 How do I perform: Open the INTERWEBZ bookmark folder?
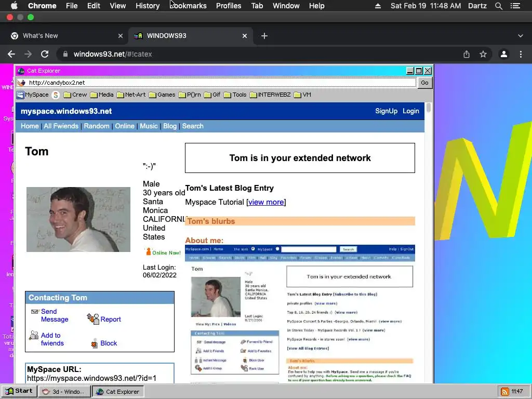click(270, 95)
